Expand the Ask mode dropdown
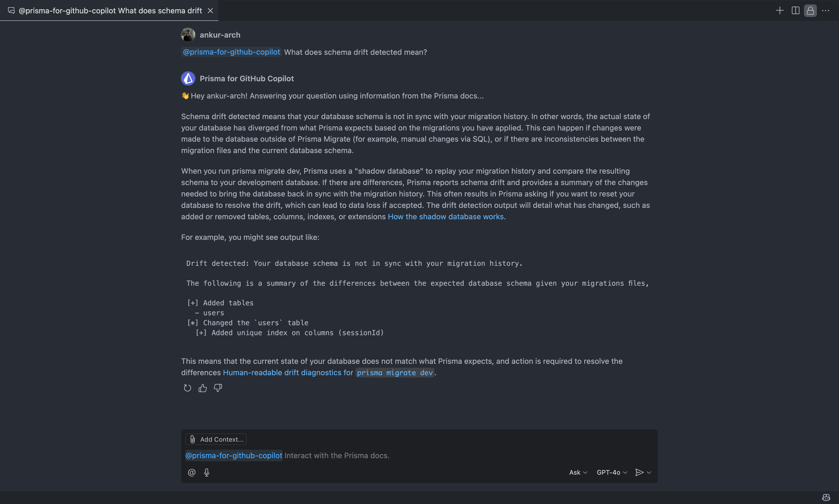This screenshot has height=504, width=839. [x=578, y=472]
